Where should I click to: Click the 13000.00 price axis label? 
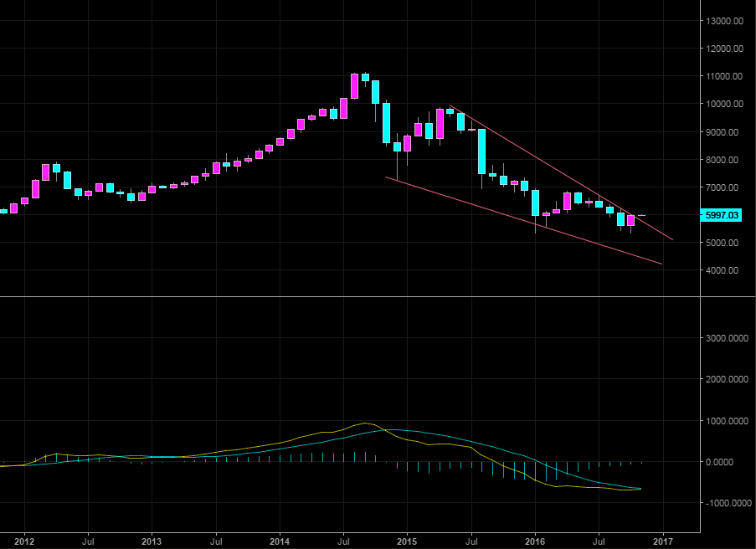tap(724, 21)
